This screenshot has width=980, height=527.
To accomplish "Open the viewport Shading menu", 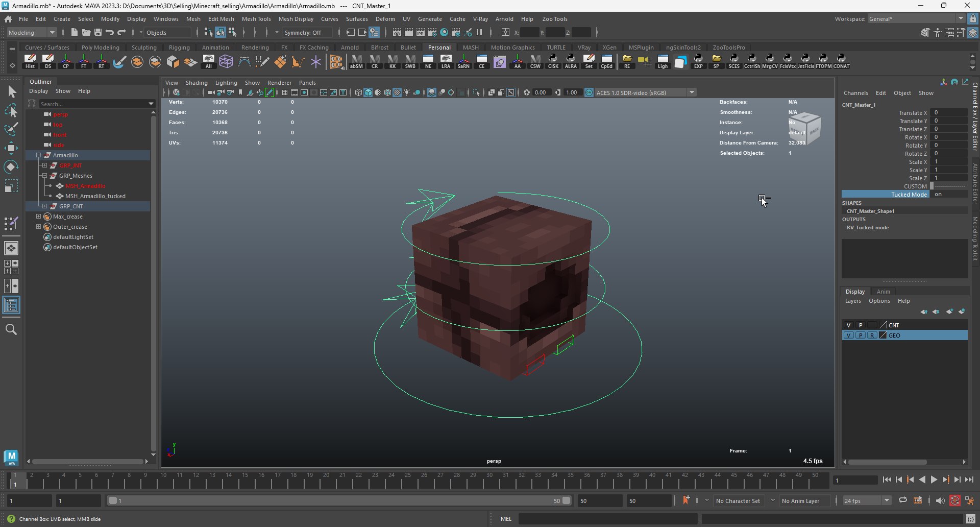I will tap(197, 83).
